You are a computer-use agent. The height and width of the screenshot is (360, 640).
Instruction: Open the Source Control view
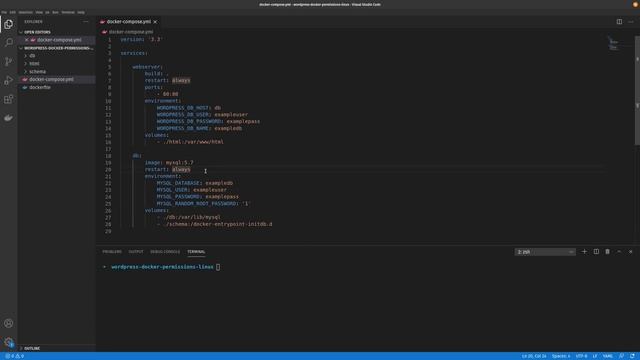pyautogui.click(x=9, y=62)
